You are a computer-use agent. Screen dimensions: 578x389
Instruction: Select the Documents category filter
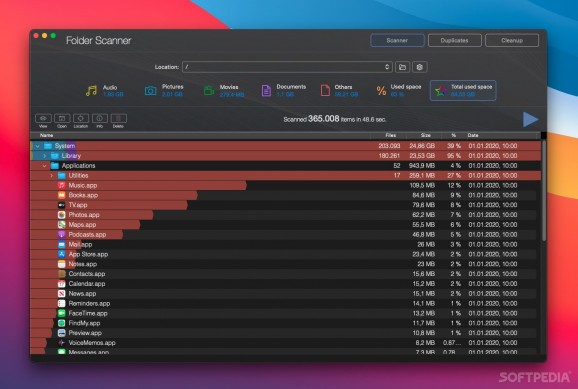pyautogui.click(x=283, y=90)
